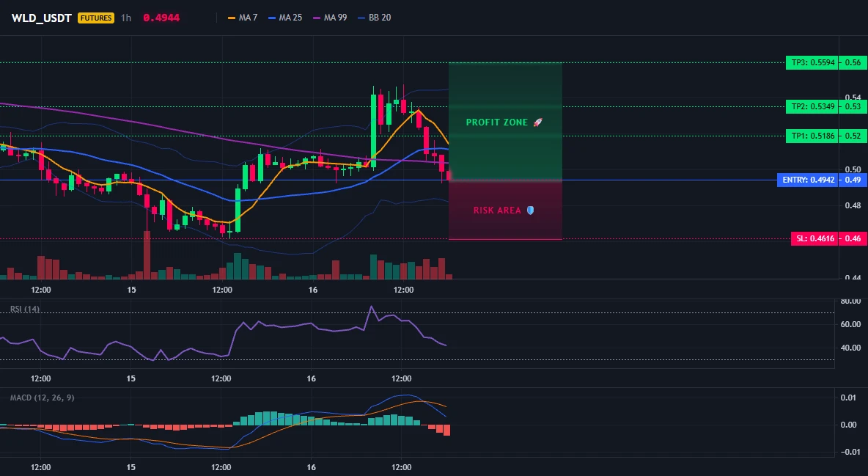Click the rocket icon beside PROFIT ZONE

click(x=537, y=122)
